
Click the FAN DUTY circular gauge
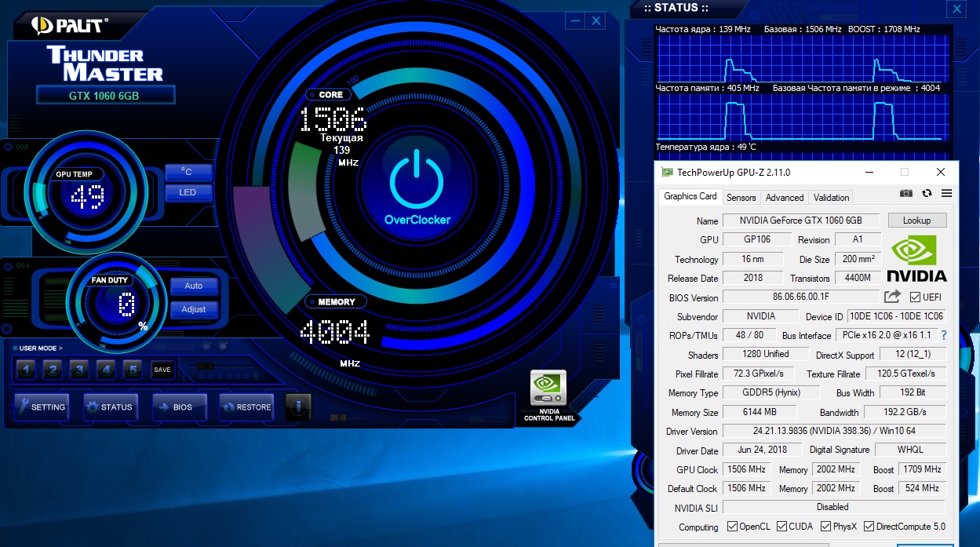tap(118, 302)
